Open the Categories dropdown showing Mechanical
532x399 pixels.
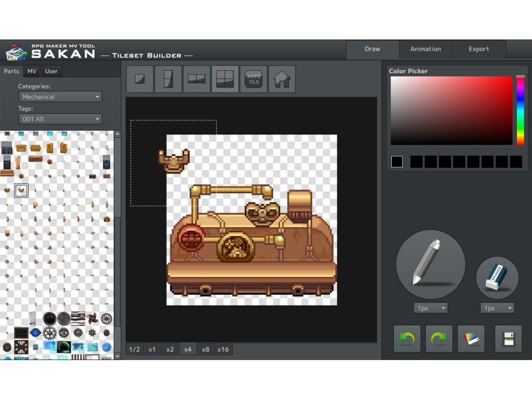tap(60, 97)
